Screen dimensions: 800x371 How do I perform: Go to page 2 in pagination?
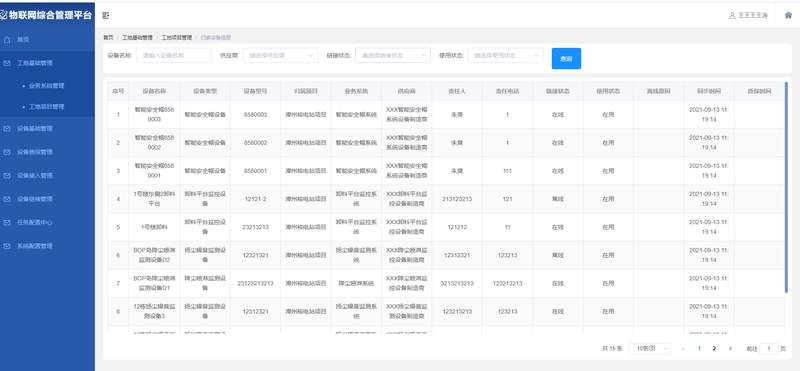pos(714,349)
